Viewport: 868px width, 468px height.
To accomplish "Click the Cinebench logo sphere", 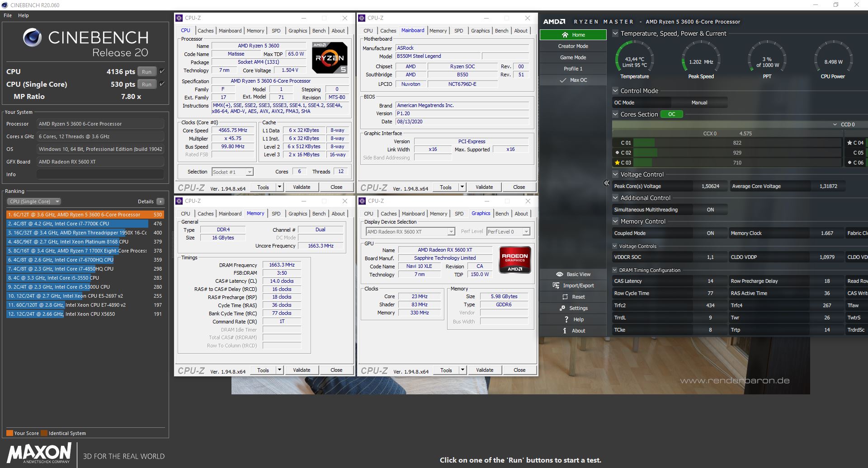I will 32,37.
